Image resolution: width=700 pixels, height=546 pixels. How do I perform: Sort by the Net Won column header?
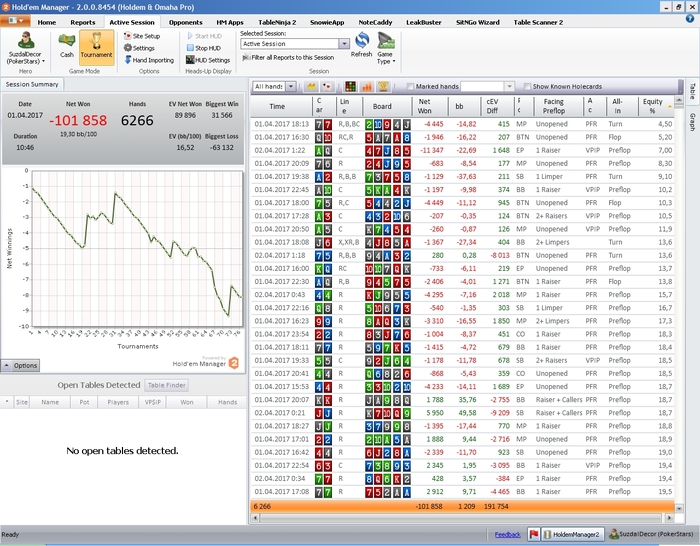pyautogui.click(x=430, y=106)
